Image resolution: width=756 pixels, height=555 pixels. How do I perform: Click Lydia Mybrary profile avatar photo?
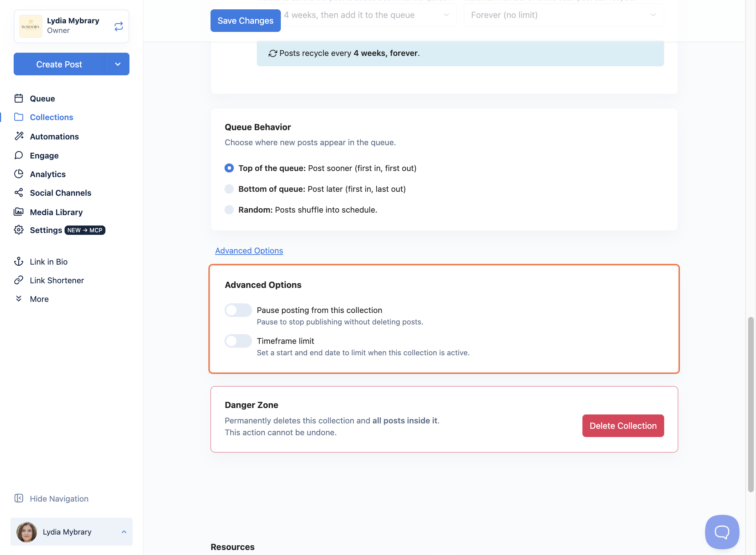tap(27, 532)
